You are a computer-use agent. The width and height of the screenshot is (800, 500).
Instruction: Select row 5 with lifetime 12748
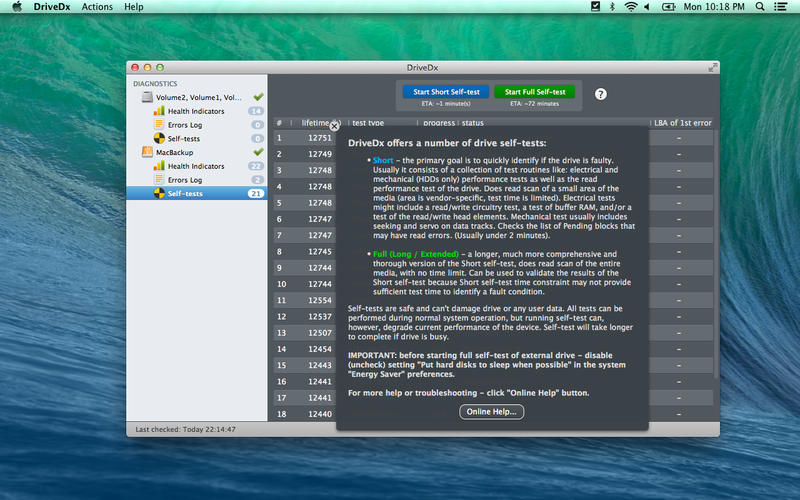pyautogui.click(x=305, y=203)
